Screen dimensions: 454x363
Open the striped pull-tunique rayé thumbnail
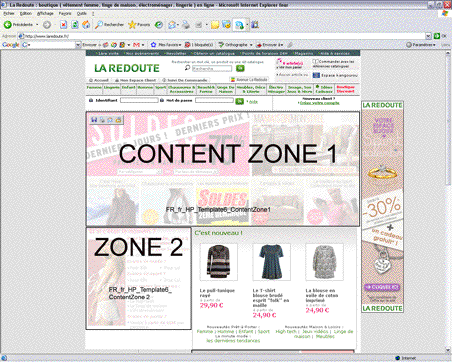(218, 262)
